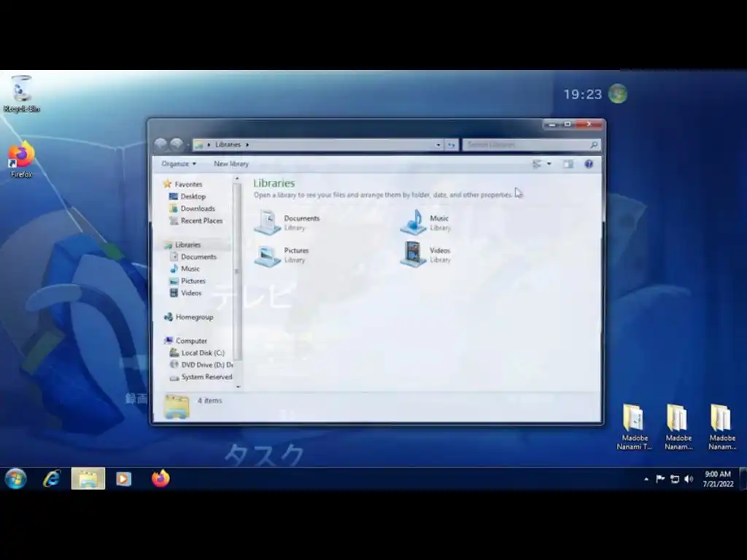Click Libraries segment in address bar
The image size is (747, 560).
(x=228, y=145)
